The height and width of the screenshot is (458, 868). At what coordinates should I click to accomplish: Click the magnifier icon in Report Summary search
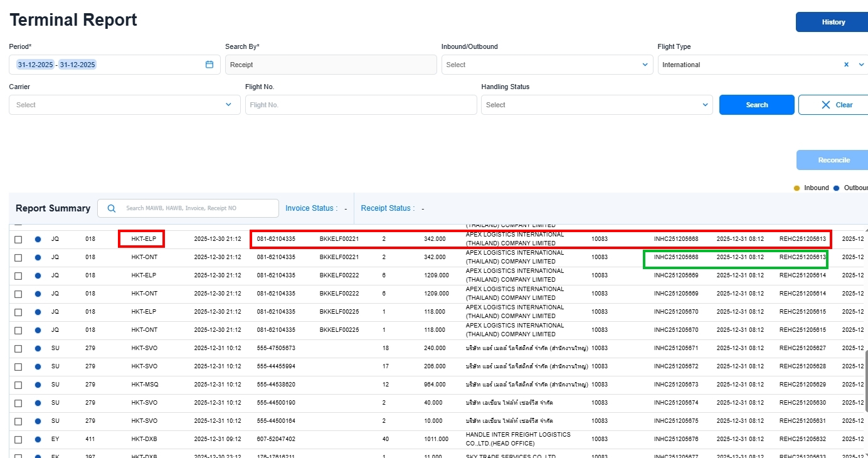click(112, 208)
